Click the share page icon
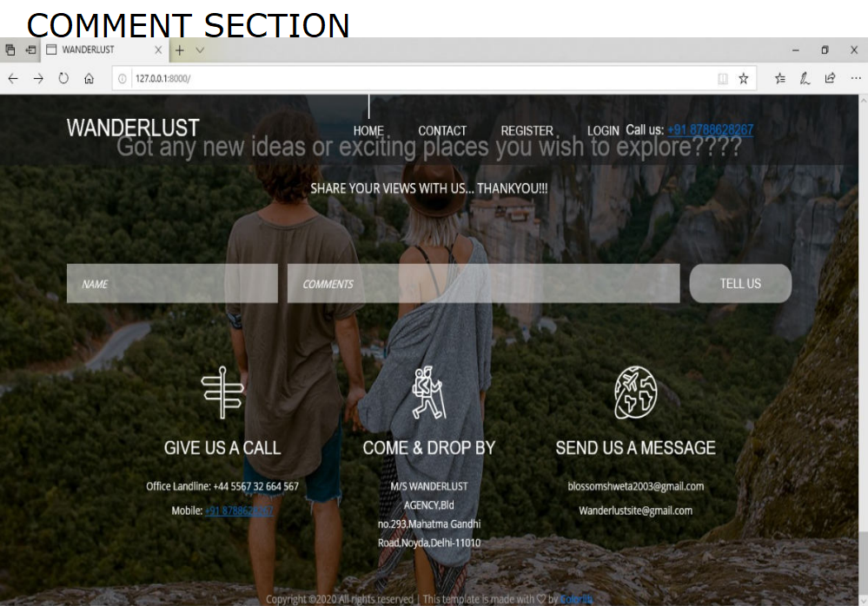The image size is (868, 606). [x=830, y=78]
